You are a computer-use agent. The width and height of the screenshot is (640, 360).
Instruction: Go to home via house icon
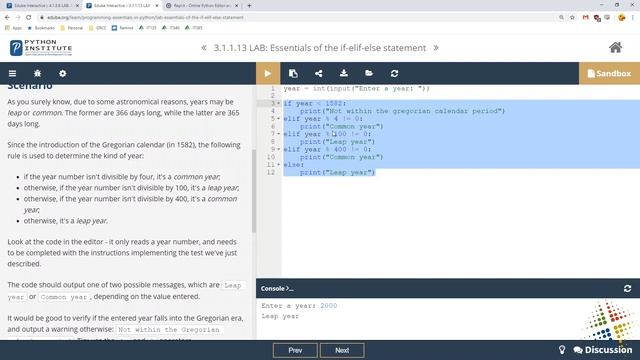point(616,47)
